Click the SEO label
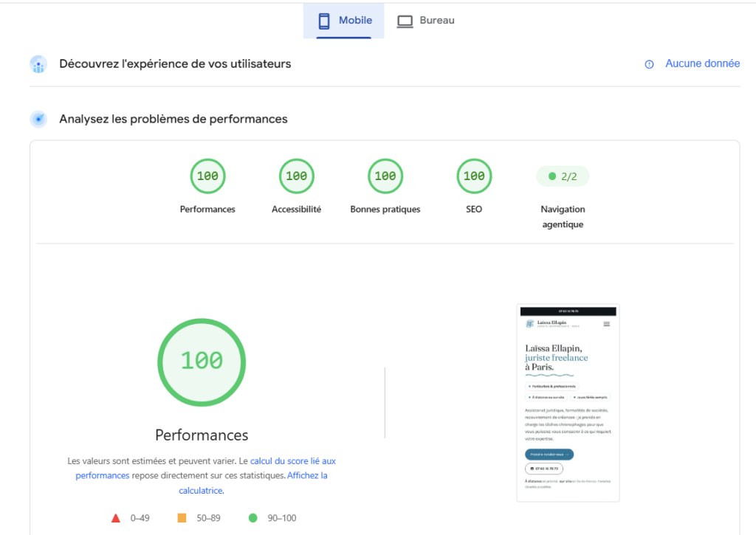 pyautogui.click(x=474, y=209)
